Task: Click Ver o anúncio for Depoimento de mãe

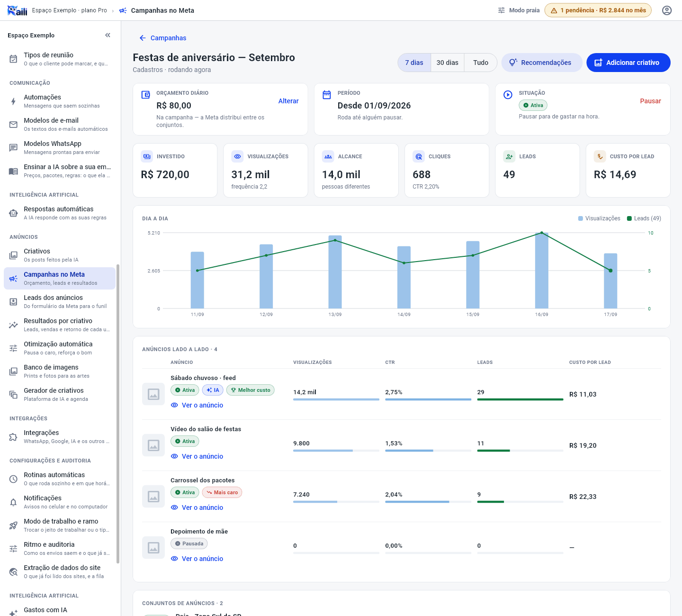Action: (x=197, y=559)
